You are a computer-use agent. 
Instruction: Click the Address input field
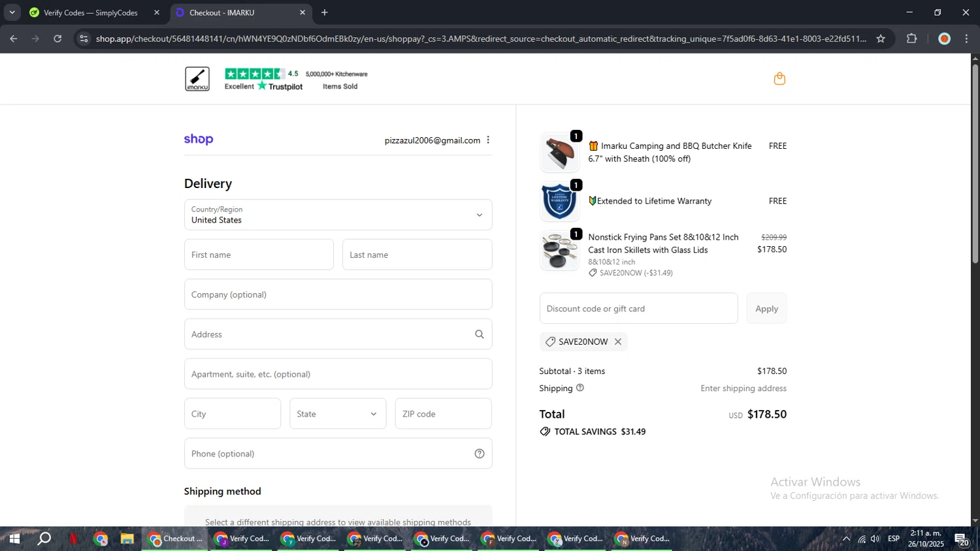tap(338, 334)
